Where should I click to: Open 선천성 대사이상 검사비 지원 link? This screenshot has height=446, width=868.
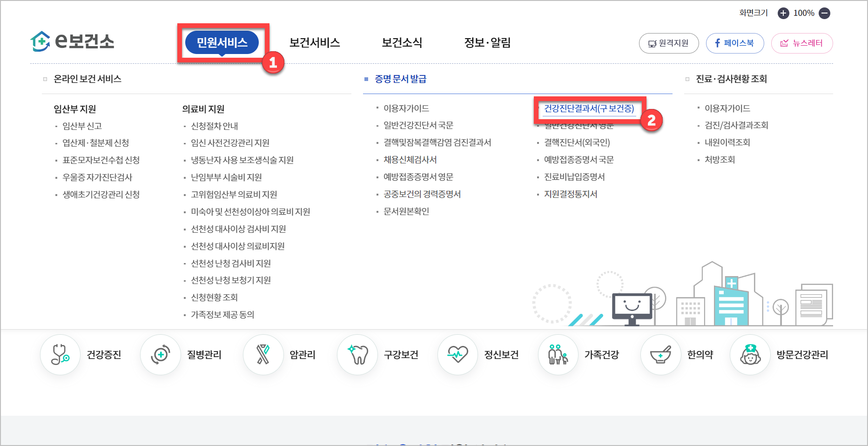pyautogui.click(x=238, y=229)
